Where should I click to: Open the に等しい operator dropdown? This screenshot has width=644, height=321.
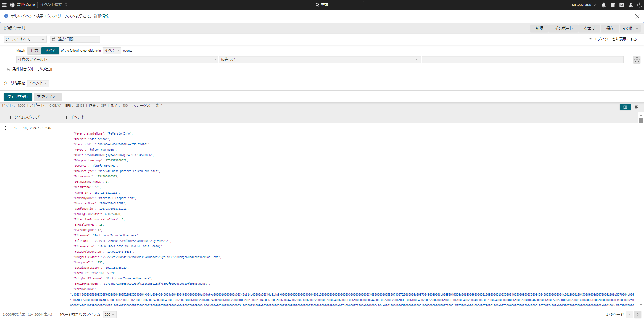tap(320, 60)
